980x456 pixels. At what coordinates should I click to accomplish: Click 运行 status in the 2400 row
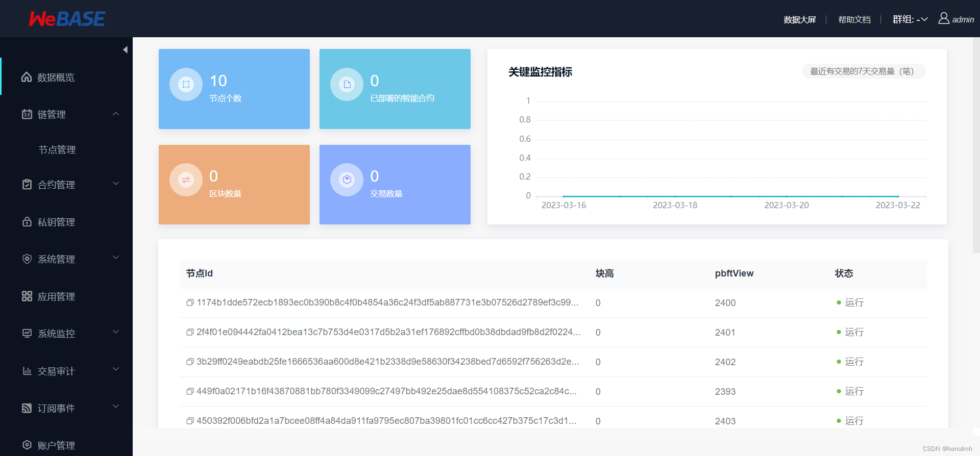click(x=854, y=302)
